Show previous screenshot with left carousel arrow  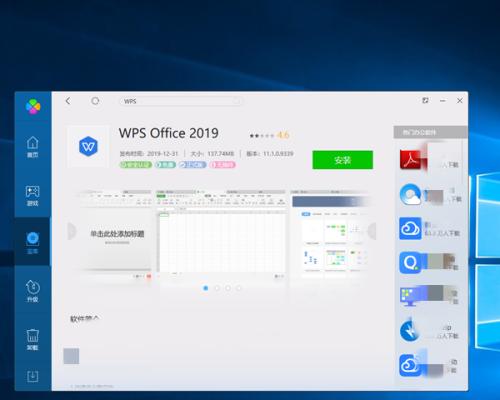[72, 231]
